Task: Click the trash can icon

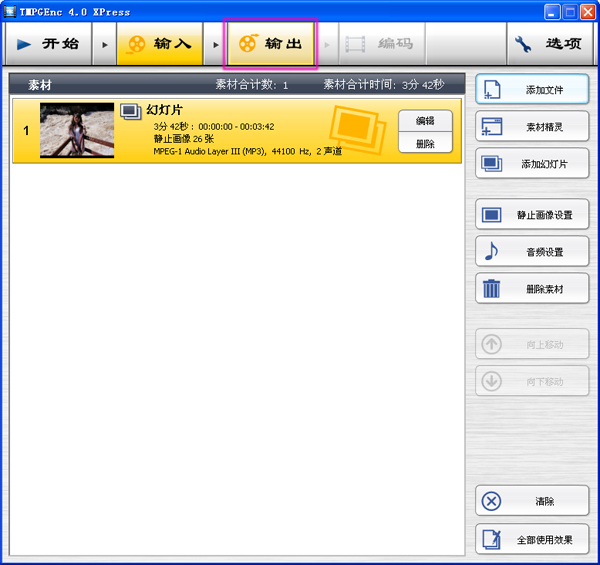Action: (x=491, y=288)
